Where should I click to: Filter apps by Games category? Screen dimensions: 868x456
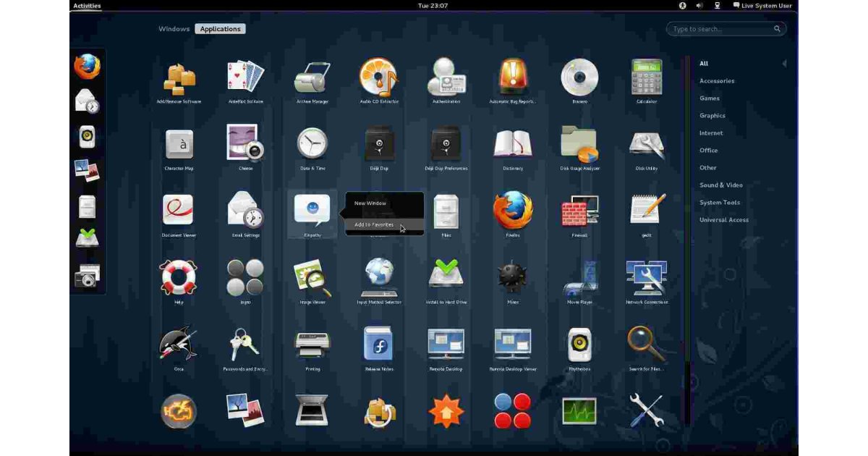(709, 98)
